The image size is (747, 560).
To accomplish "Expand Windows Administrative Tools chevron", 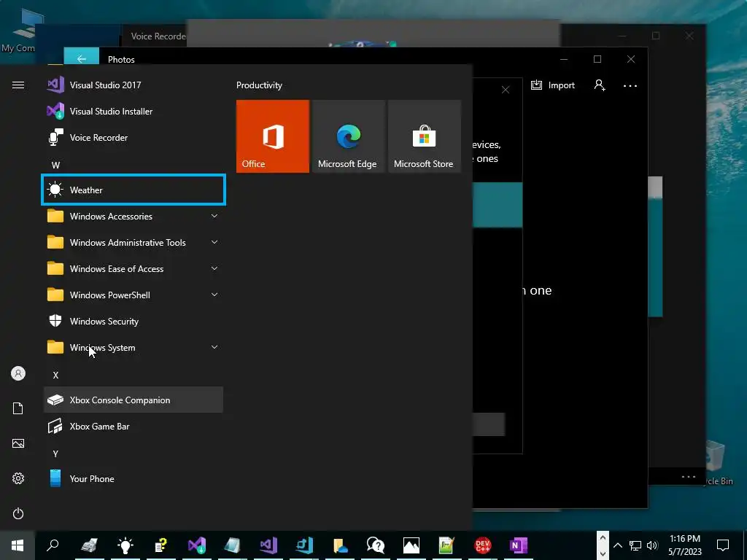I will pyautogui.click(x=214, y=242).
